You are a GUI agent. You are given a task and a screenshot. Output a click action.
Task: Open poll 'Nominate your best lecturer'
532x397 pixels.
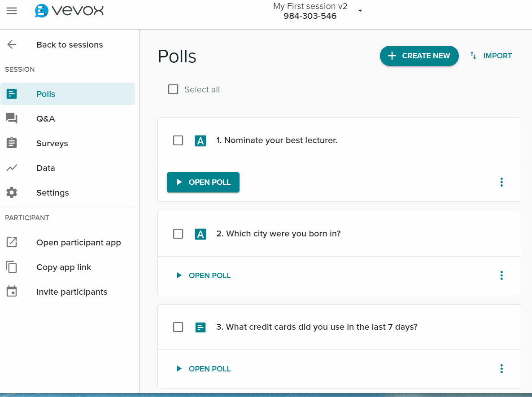pyautogui.click(x=203, y=182)
